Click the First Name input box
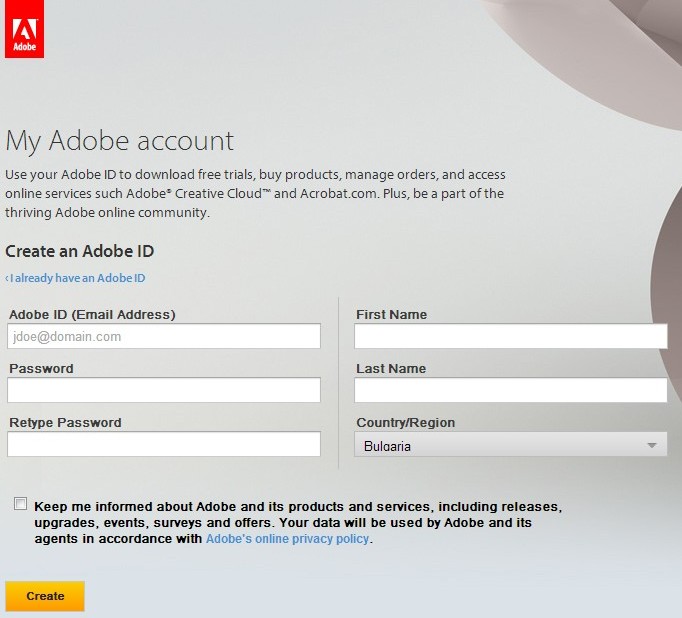The image size is (682, 618). pyautogui.click(x=511, y=336)
